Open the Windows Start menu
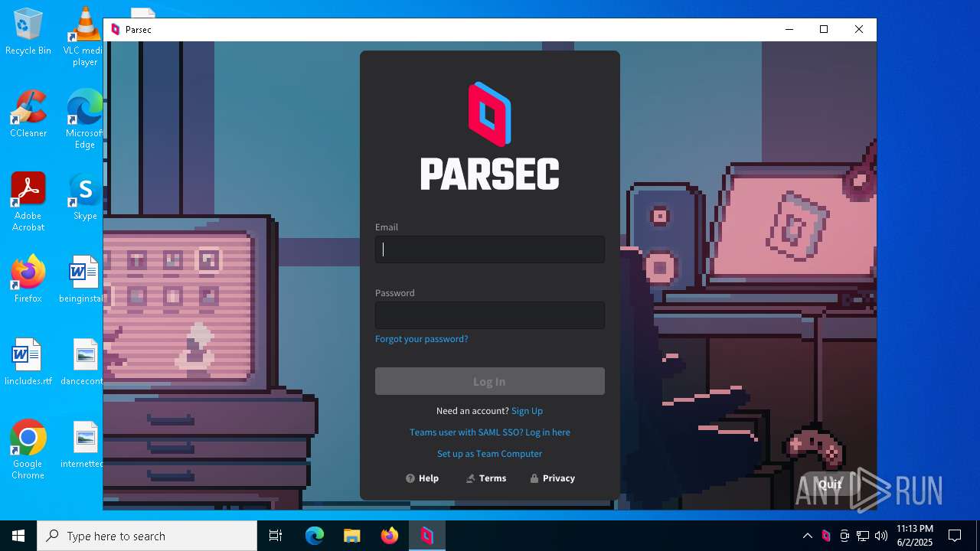 (18, 536)
